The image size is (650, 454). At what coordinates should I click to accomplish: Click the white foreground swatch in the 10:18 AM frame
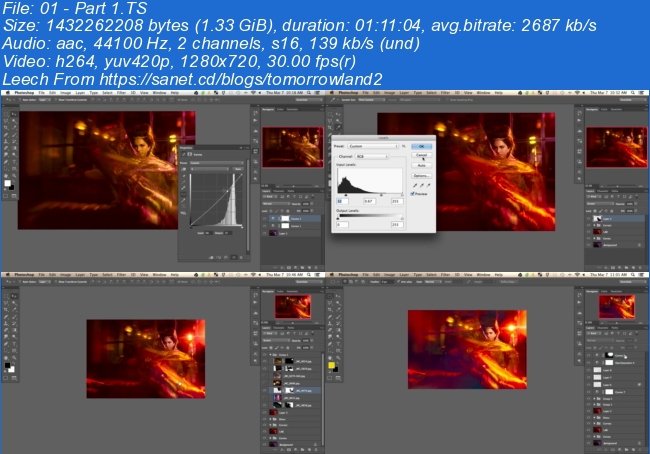[x=7, y=183]
